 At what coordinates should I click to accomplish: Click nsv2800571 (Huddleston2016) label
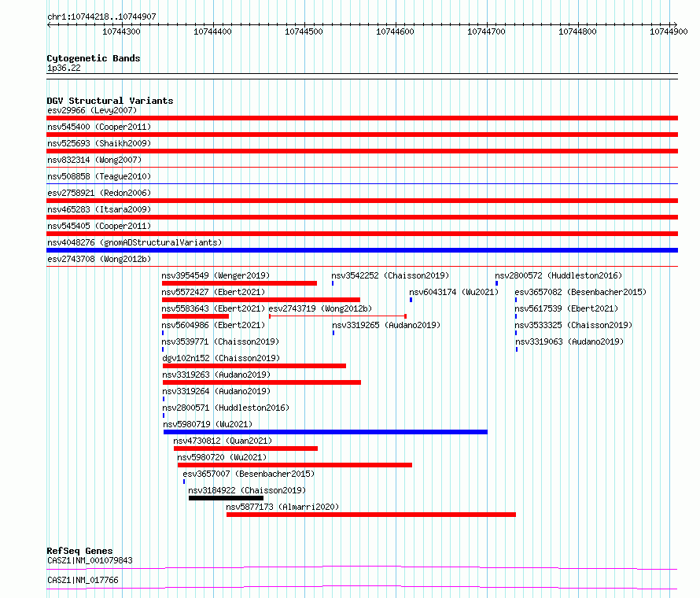coord(226,408)
